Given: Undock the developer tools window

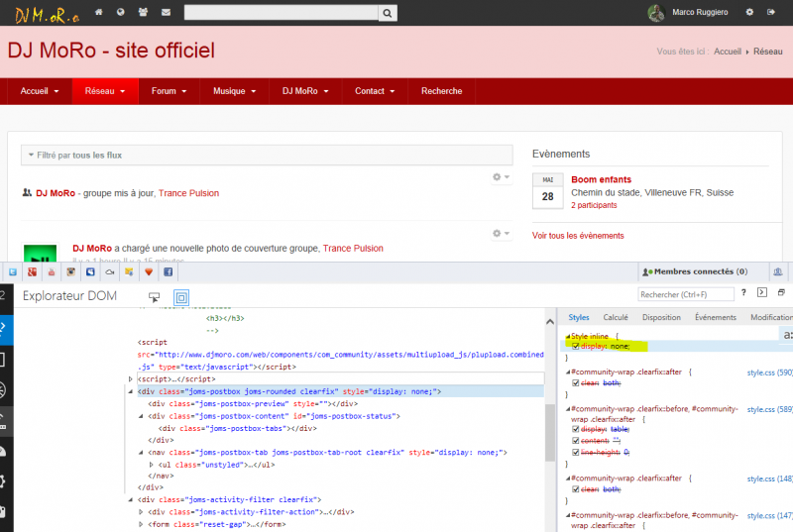Looking at the screenshot, I should pyautogui.click(x=781, y=292).
